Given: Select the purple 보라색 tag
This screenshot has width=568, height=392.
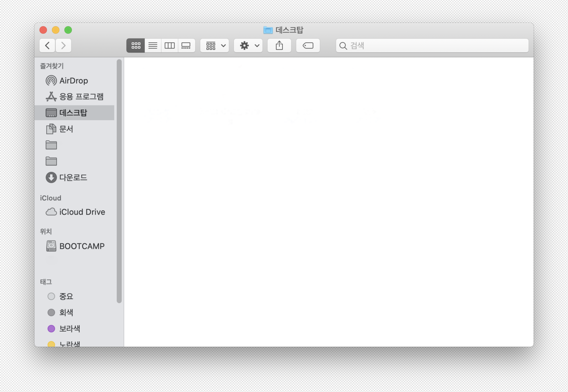Looking at the screenshot, I should pos(70,329).
